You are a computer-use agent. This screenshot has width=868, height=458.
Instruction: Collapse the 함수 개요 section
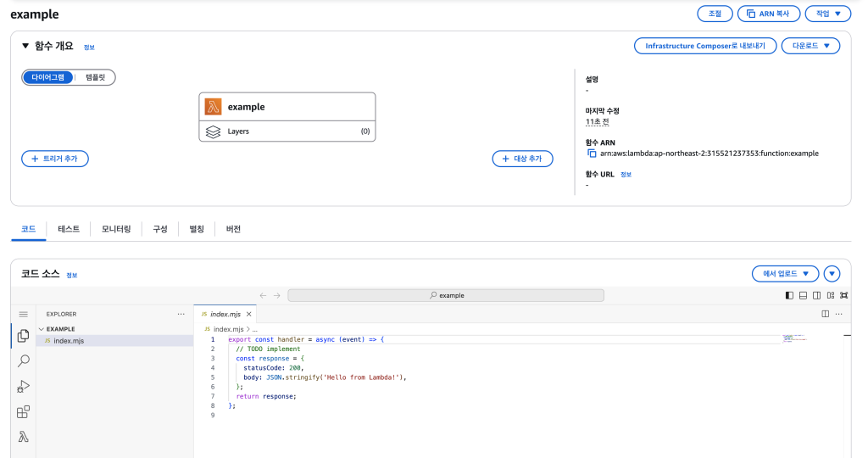(x=25, y=46)
